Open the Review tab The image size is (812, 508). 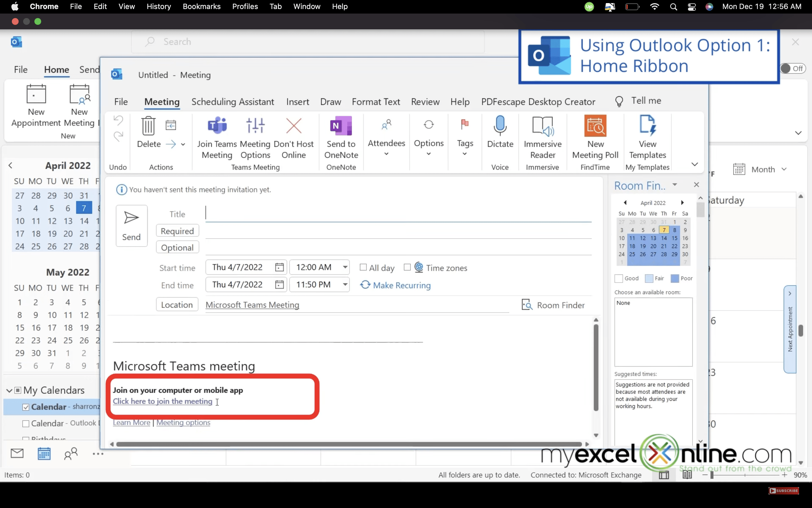pos(425,102)
